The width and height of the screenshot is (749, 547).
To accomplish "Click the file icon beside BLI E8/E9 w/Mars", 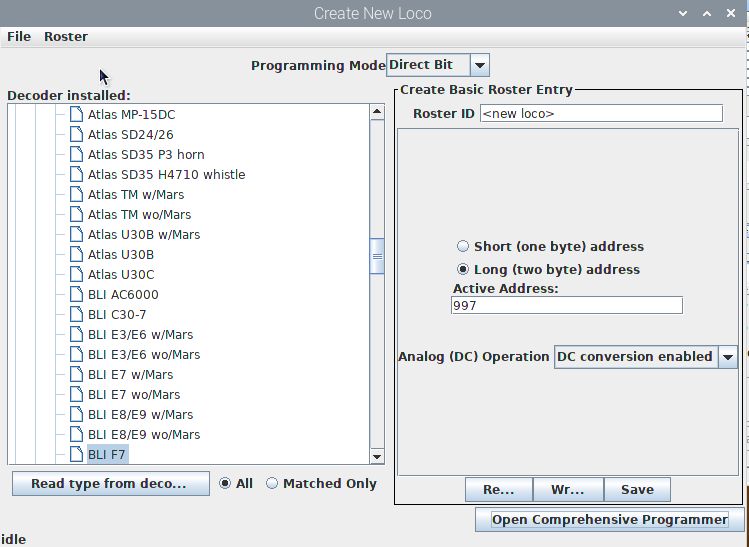I will point(76,415).
